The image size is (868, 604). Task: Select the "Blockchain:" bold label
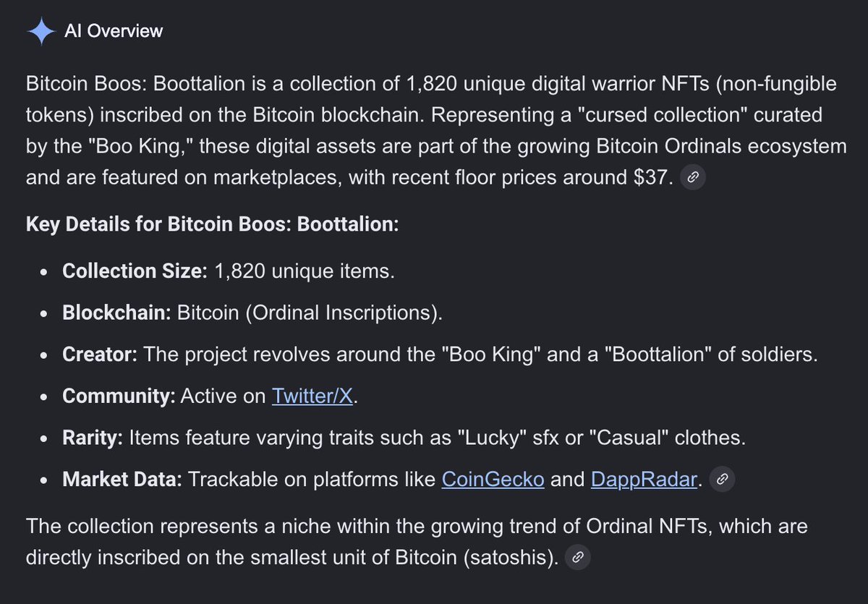116,313
